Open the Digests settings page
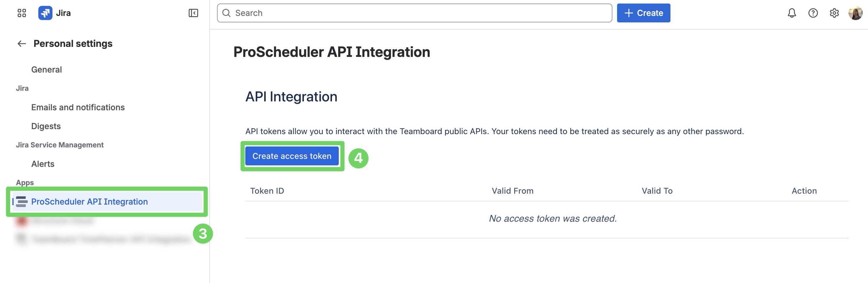Image resolution: width=868 pixels, height=283 pixels. click(x=46, y=126)
